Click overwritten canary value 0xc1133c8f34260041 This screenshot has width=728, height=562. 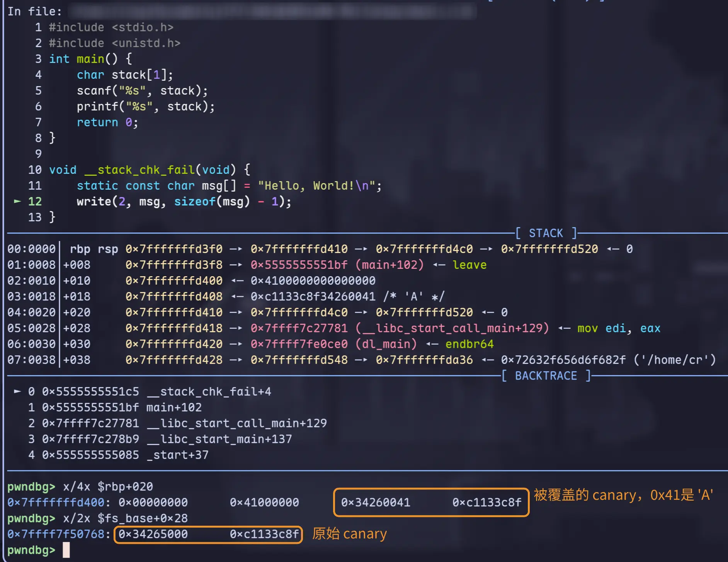[313, 297]
